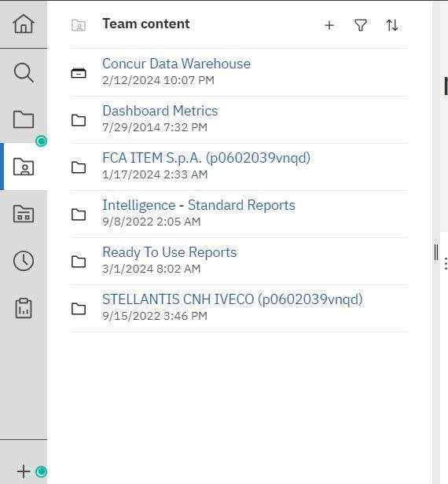Open STELLANTIS CNH IVECO folder
448x484 pixels.
[x=233, y=299]
